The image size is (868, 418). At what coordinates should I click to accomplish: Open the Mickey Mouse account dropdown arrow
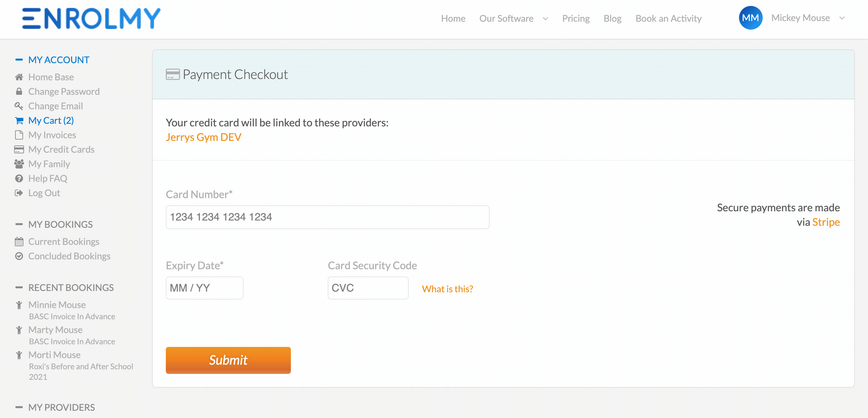pyautogui.click(x=842, y=18)
